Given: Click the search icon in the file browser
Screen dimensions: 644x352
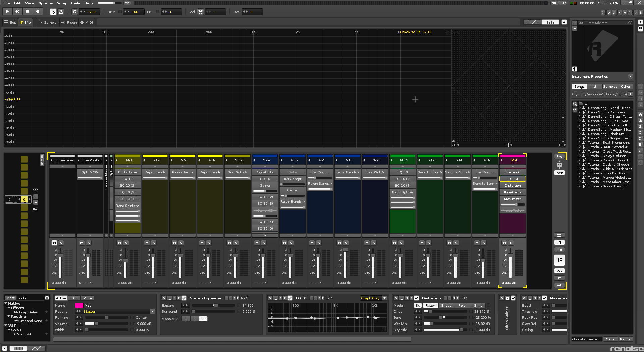Looking at the screenshot, I should click(x=575, y=104).
